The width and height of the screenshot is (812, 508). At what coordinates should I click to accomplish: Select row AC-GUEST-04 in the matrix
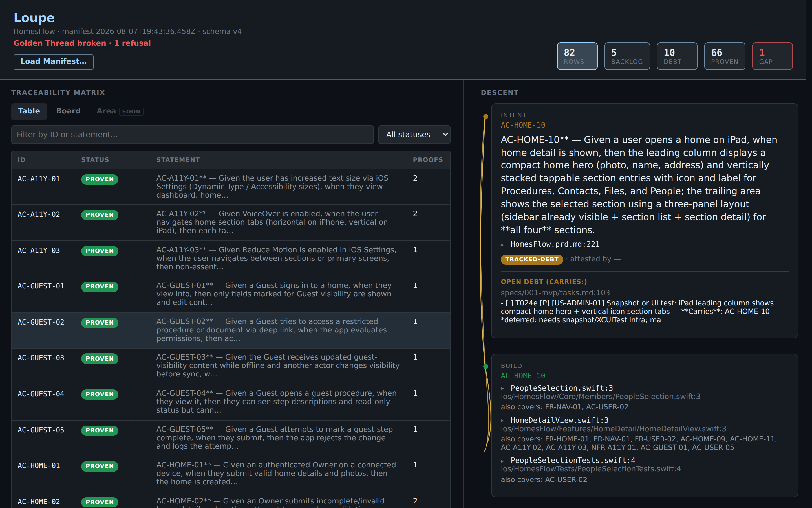(x=231, y=402)
